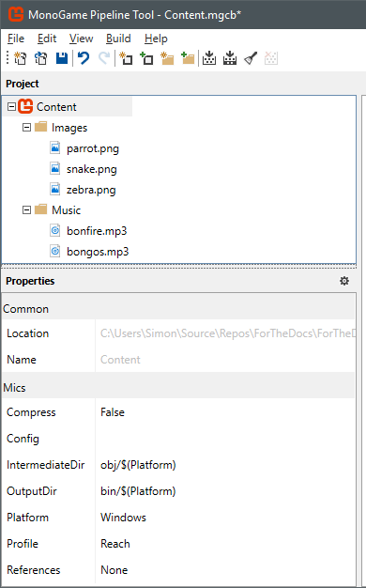Viewport: 366px width, 588px height.
Task: Select the Content root label
Action: (x=56, y=107)
